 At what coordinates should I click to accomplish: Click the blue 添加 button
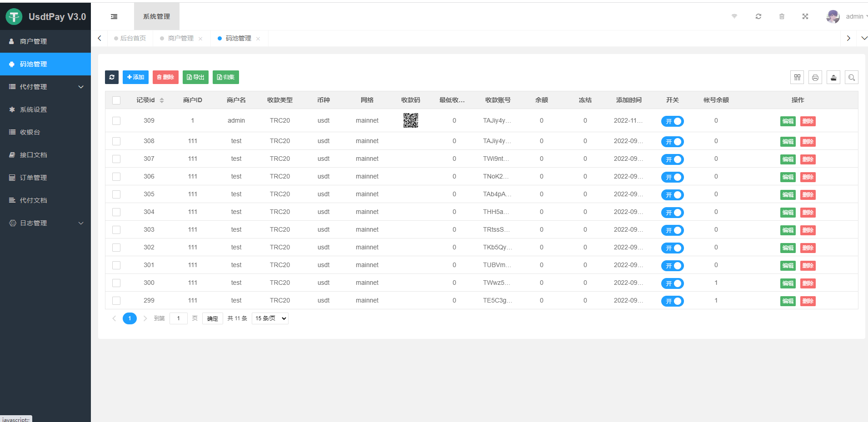pyautogui.click(x=135, y=77)
